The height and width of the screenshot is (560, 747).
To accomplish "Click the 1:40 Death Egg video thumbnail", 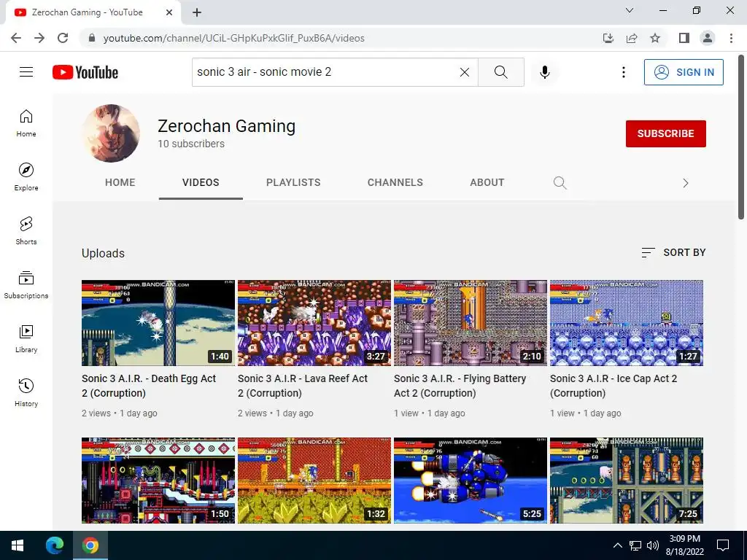I will tap(158, 323).
